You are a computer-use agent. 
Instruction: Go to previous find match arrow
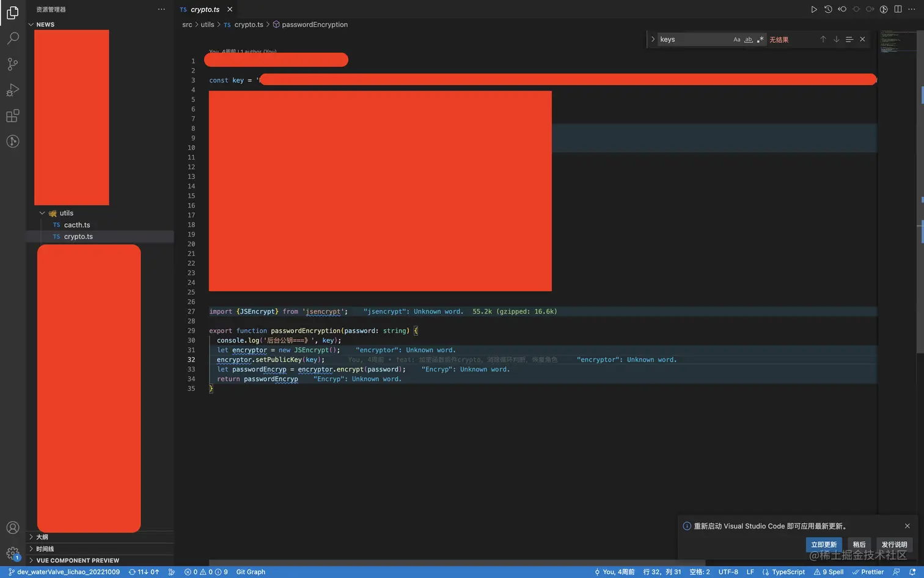[x=823, y=39]
